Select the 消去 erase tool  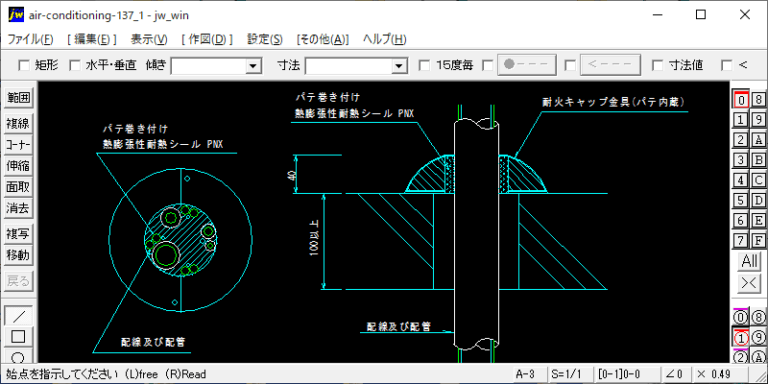pos(18,208)
